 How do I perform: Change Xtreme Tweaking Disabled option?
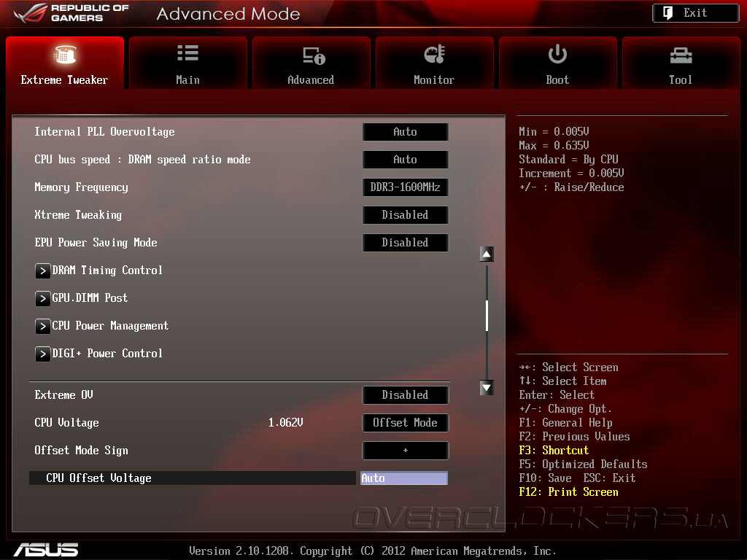tap(406, 215)
